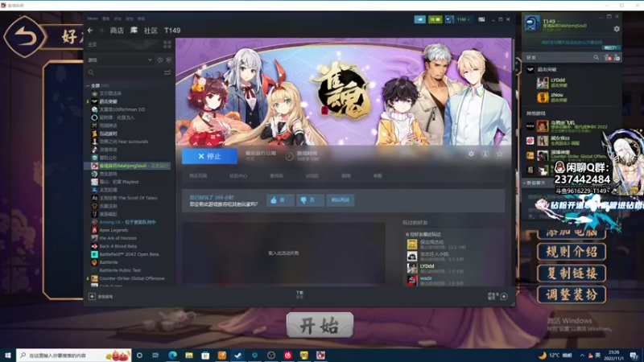The height and width of the screenshot is (362, 644).
Task: Search friends with magnifier icon
Action: (x=596, y=58)
